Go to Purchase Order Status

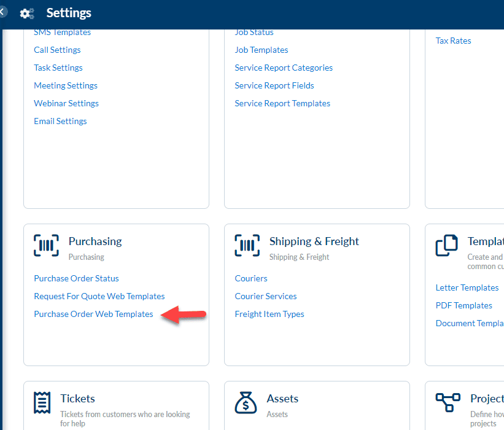(x=77, y=278)
